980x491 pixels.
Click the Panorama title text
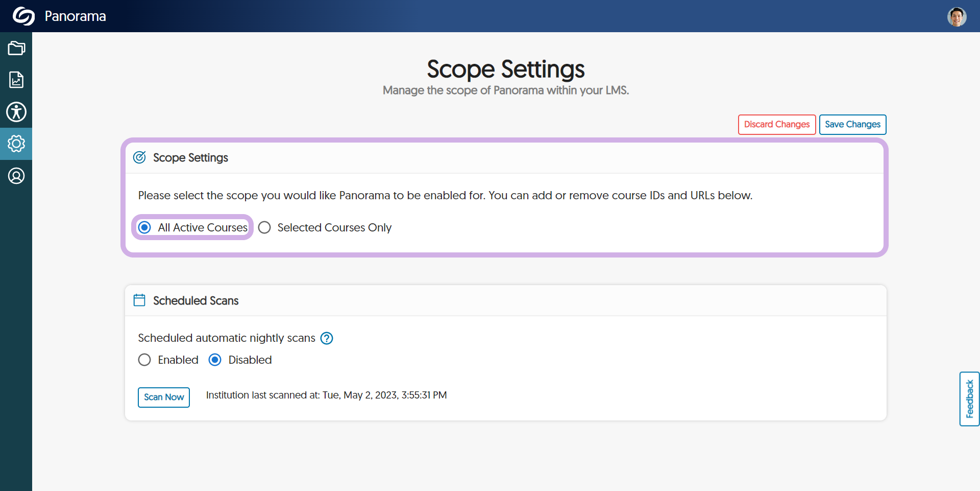[75, 16]
